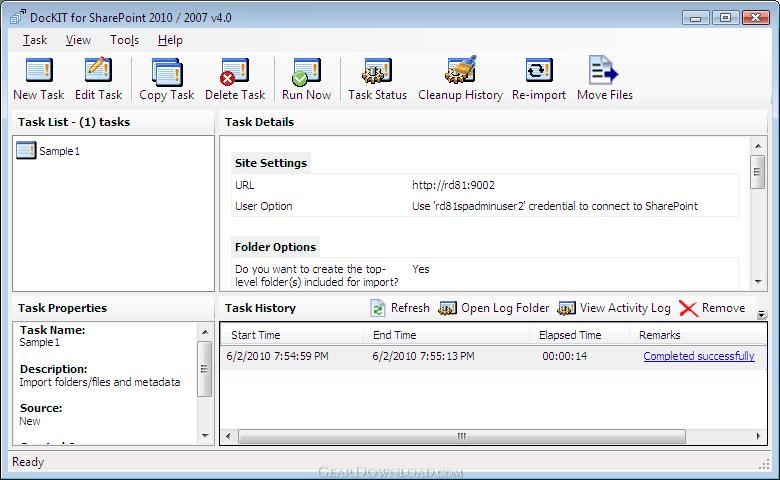Click the Import folders/files and metadata description
Screen dimensions: 780x480
(x=100, y=382)
